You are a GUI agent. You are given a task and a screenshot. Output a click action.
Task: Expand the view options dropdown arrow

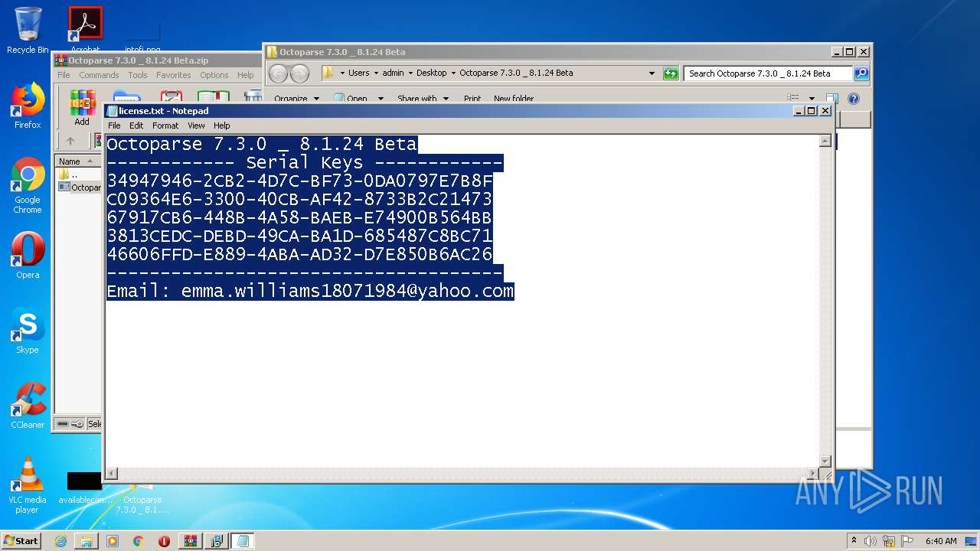[812, 99]
